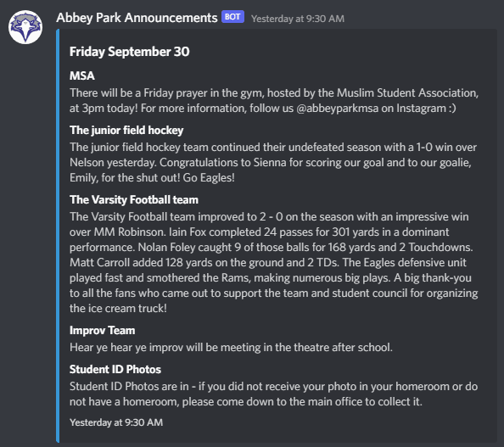Click the Friday September 30 embed title
The width and height of the screenshot is (504, 447).
tap(130, 52)
